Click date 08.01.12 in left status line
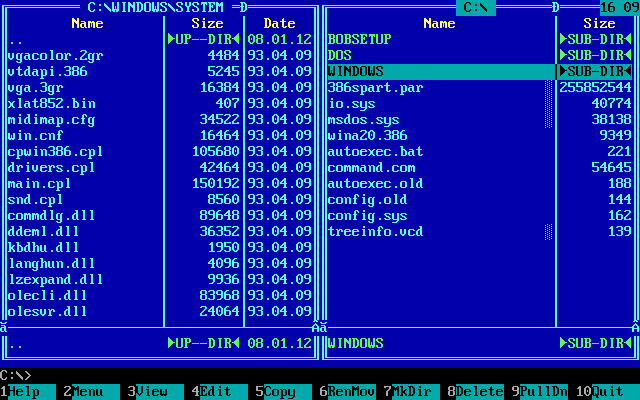This screenshot has width=640, height=400. tap(280, 343)
